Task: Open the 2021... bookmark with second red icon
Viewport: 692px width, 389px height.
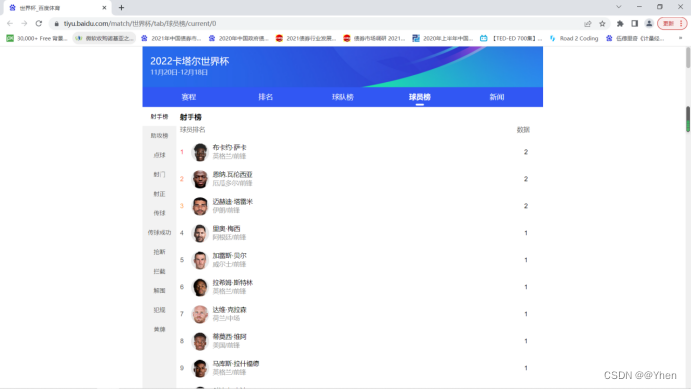Action: pyautogui.click(x=374, y=38)
